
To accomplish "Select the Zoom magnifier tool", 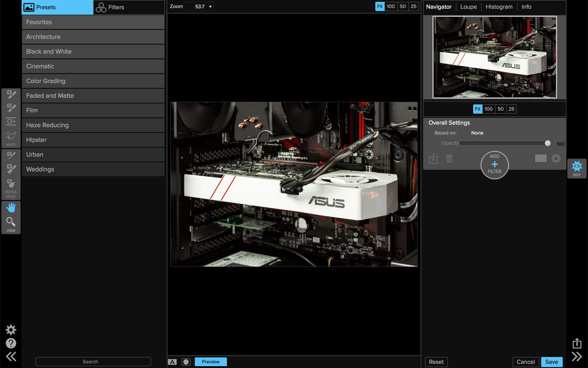I will coord(11,222).
